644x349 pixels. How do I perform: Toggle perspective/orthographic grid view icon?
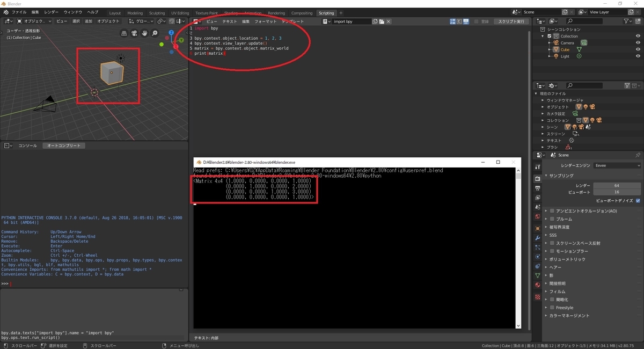[x=124, y=33]
